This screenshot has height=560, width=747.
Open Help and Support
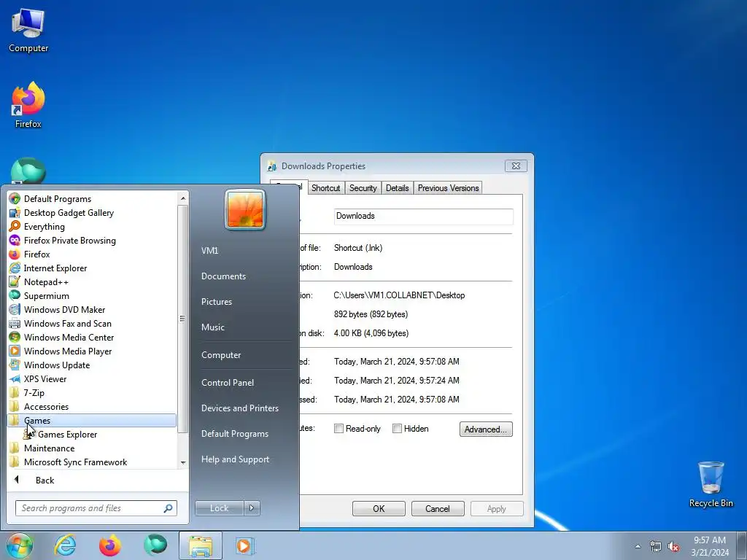point(236,459)
